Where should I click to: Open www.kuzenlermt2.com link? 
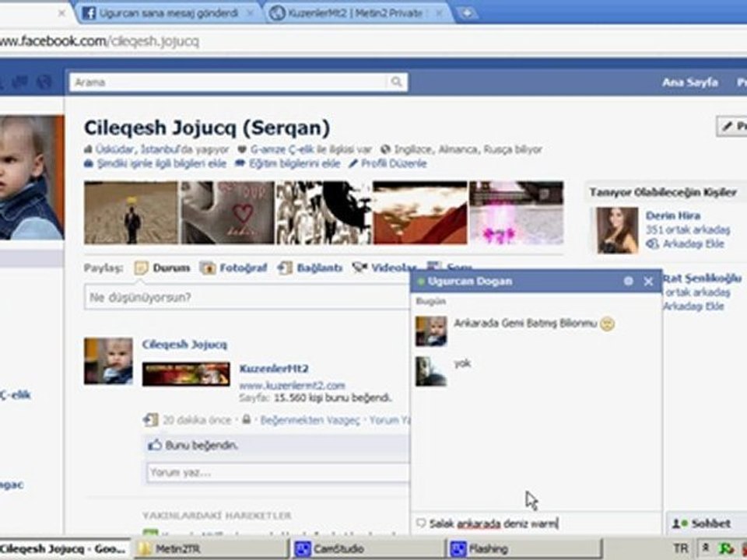click(x=292, y=385)
